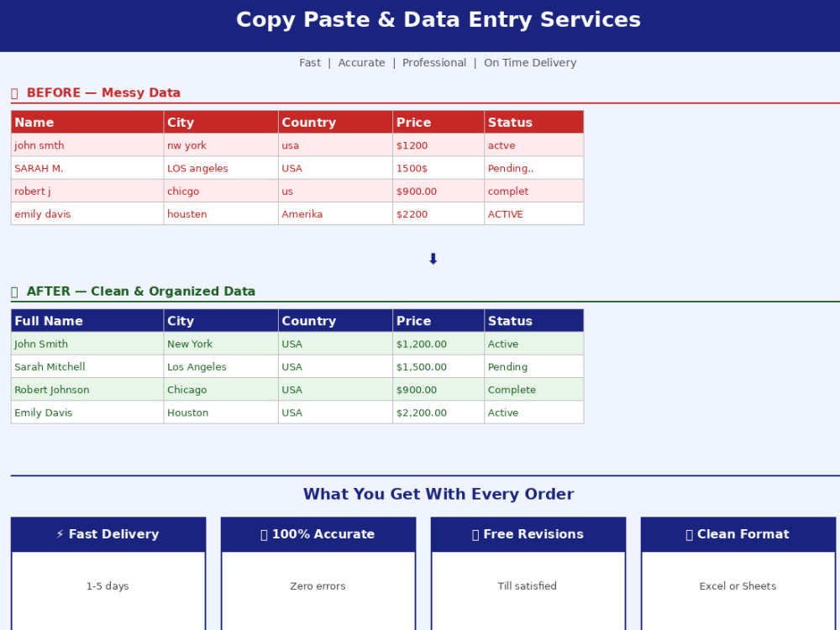Select the 'complet' status cell
840x630 pixels.
tap(534, 192)
